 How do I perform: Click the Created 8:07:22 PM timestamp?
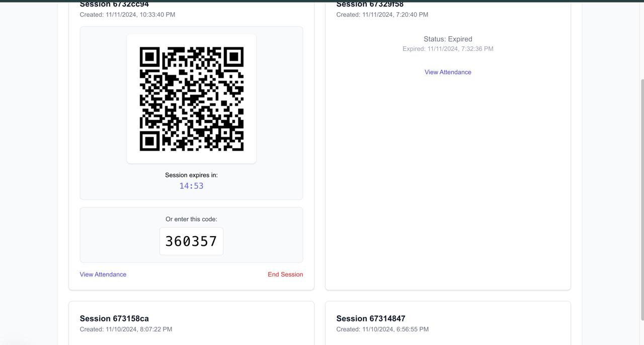pyautogui.click(x=126, y=329)
